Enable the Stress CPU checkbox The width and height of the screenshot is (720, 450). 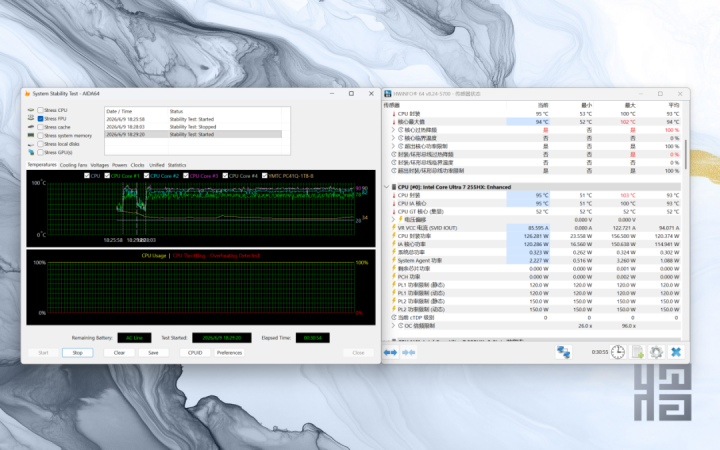click(40, 110)
